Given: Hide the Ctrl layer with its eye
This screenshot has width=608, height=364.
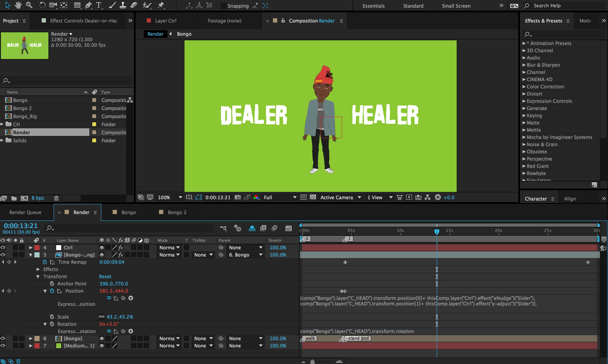Looking at the screenshot, I should point(3,247).
